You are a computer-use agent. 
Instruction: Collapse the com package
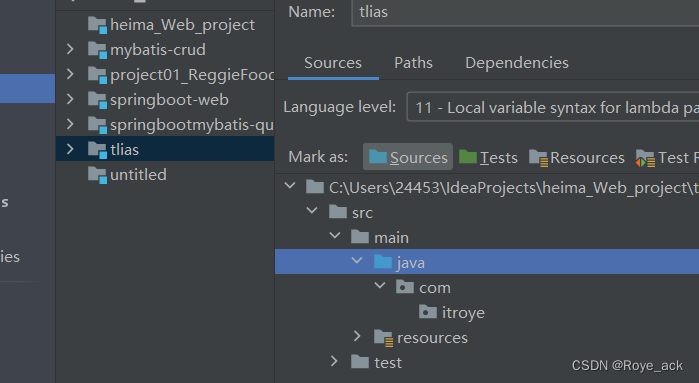click(380, 285)
